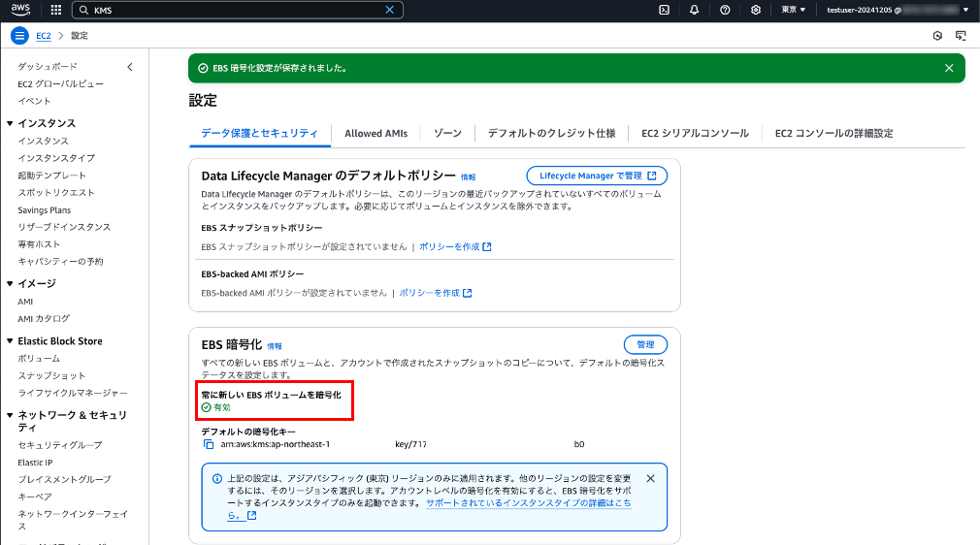Open インスタンスタイプ in the sidebar
980x545 pixels.
[56, 158]
